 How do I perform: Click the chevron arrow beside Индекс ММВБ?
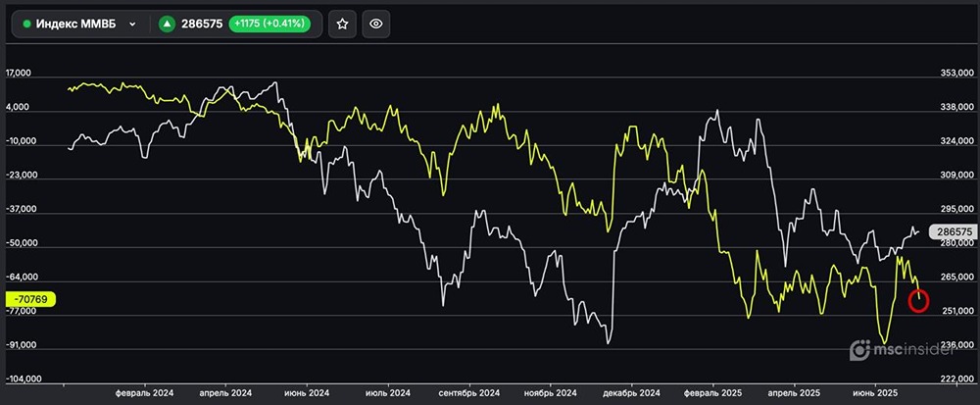[132, 25]
